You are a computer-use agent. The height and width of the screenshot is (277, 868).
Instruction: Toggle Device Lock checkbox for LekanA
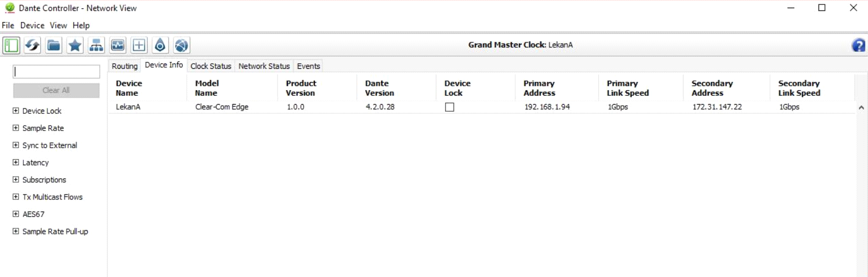[450, 107]
